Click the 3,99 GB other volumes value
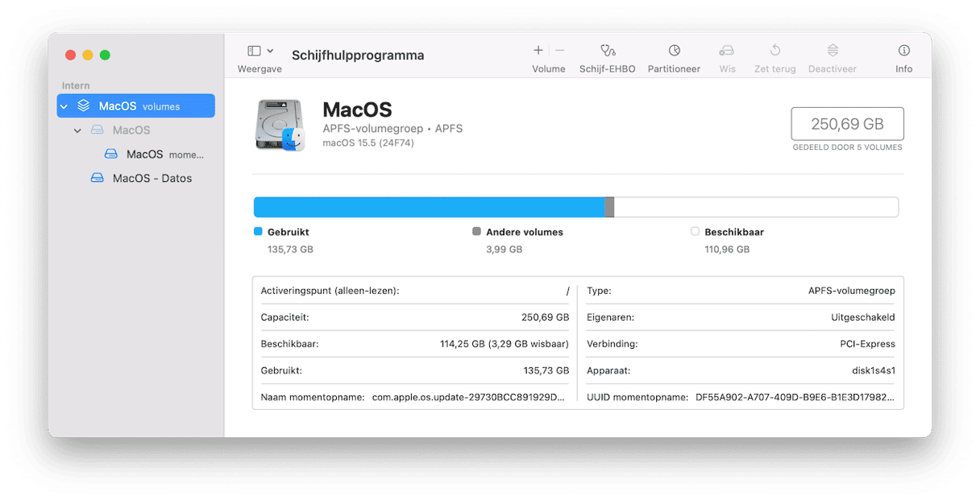The height and width of the screenshot is (501, 980). [x=505, y=250]
